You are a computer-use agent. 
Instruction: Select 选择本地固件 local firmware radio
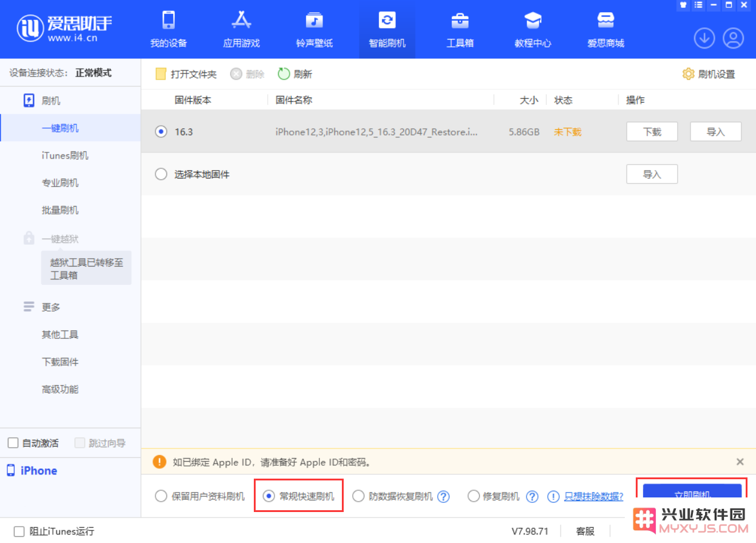[x=161, y=174]
